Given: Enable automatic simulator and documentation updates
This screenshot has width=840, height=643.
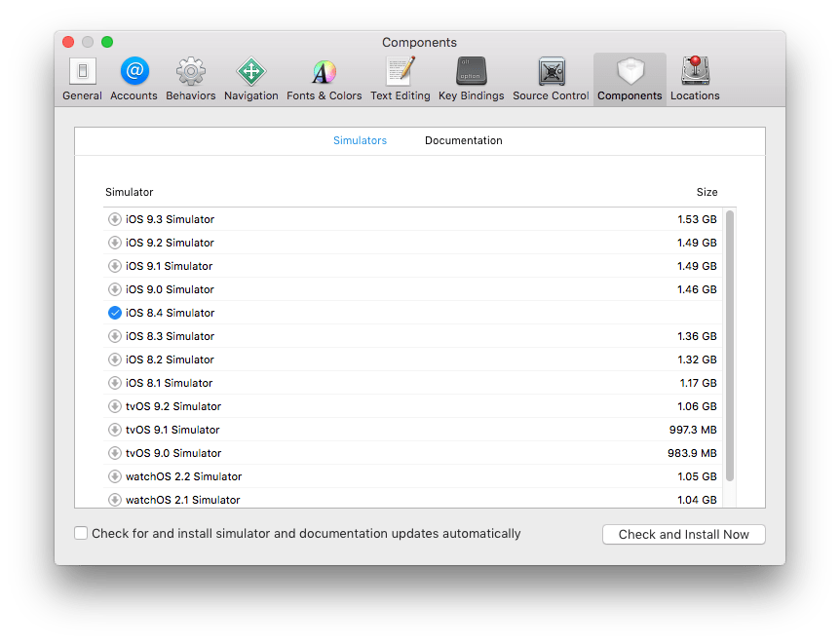Looking at the screenshot, I should (x=81, y=533).
